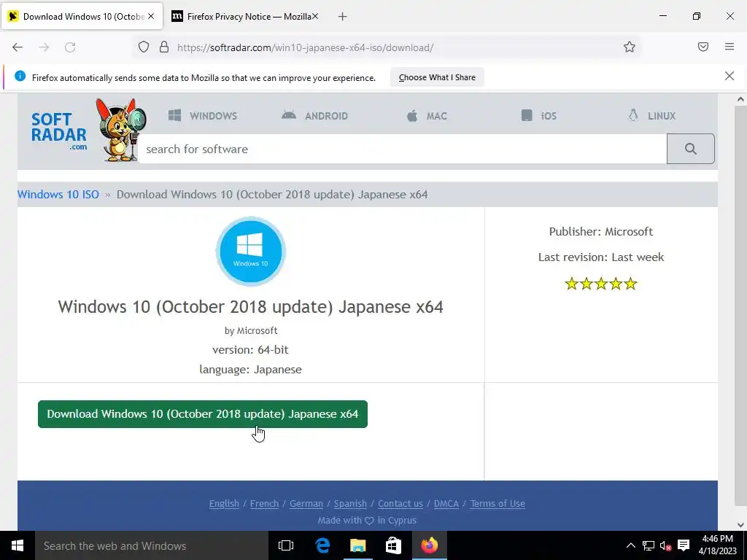
Task: Click the Windows 10 round logo
Action: (x=251, y=252)
